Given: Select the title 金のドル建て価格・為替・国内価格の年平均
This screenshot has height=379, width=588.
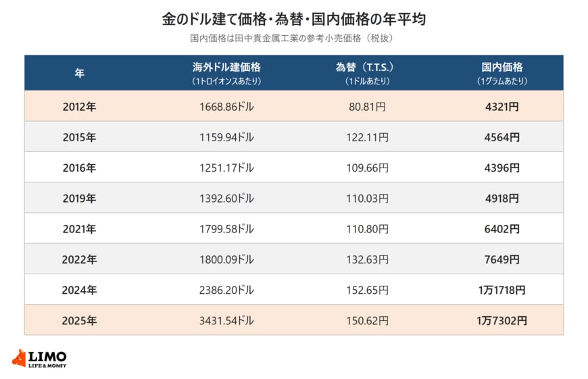Looking at the screenshot, I should pos(294,19).
